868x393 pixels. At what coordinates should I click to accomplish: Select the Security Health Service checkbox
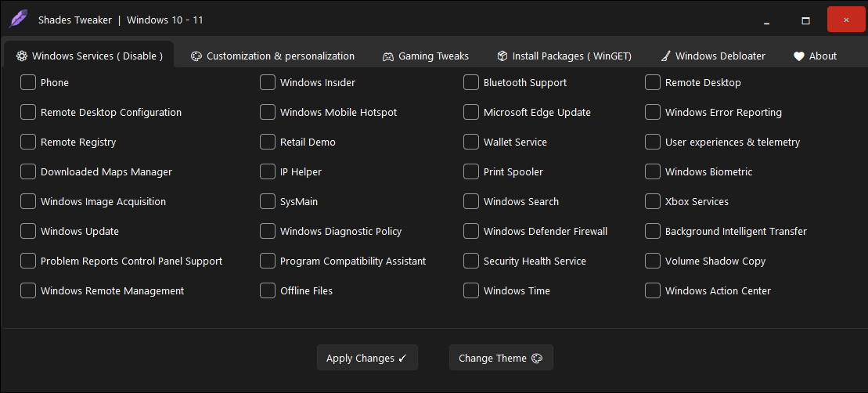pyautogui.click(x=471, y=261)
